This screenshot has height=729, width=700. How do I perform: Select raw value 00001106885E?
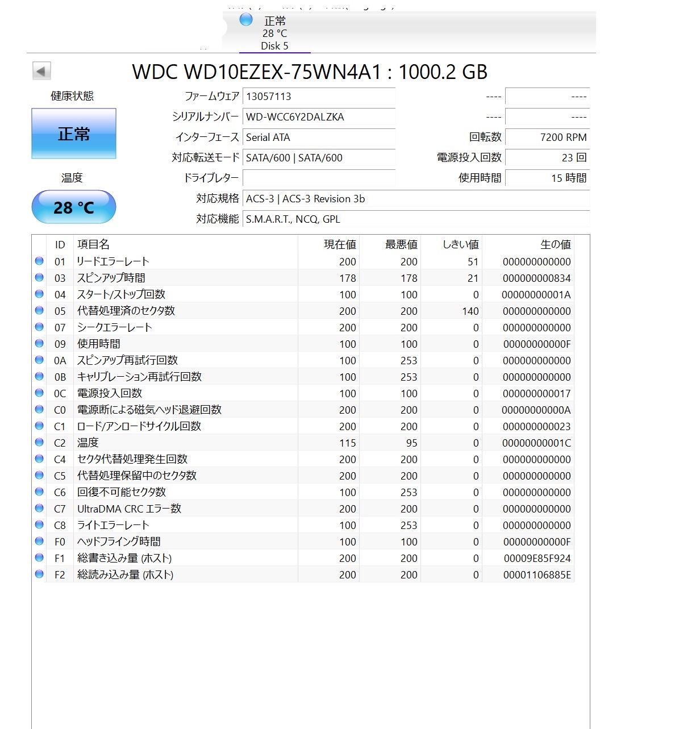537,575
